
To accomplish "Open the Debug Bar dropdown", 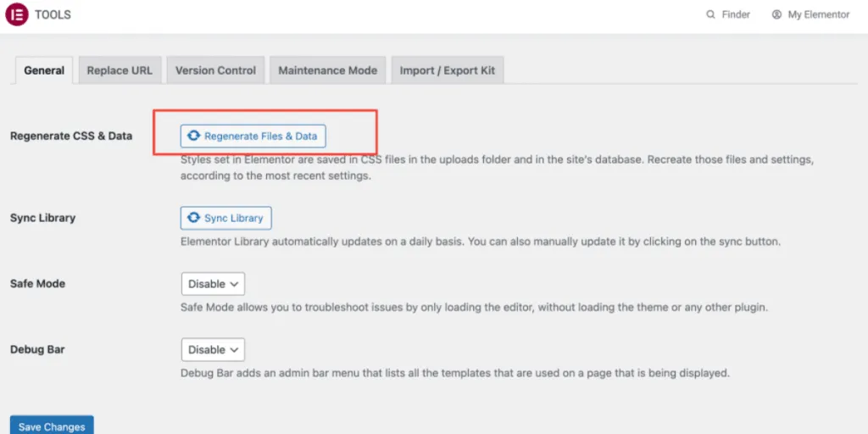I will tap(213, 349).
